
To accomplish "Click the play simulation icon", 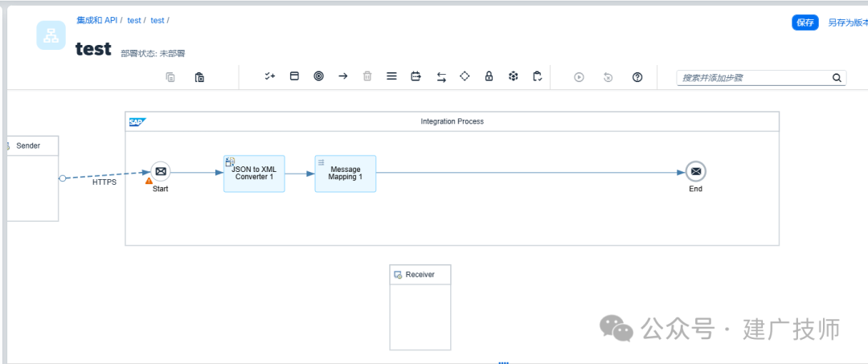I will (x=579, y=77).
